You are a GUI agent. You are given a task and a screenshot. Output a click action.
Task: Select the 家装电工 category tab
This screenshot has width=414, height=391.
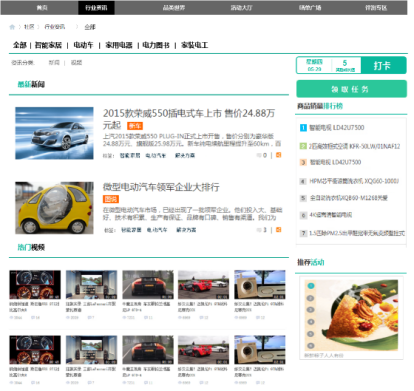point(195,45)
